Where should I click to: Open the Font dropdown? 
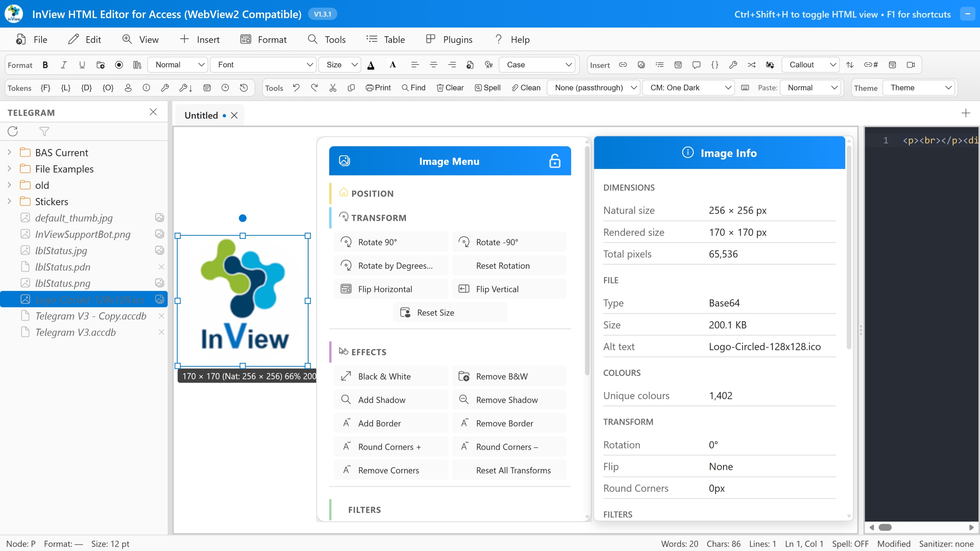(263, 65)
